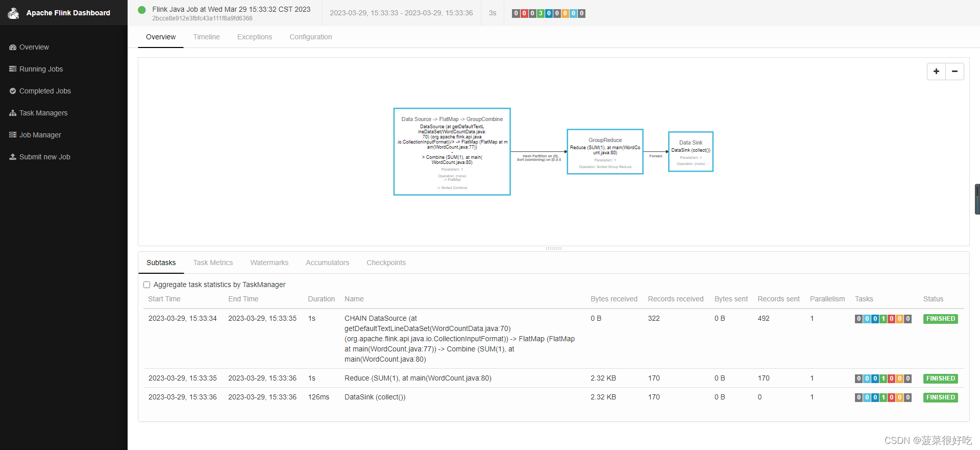Click the green job status circle indicator
980x450 pixels.
point(142,10)
